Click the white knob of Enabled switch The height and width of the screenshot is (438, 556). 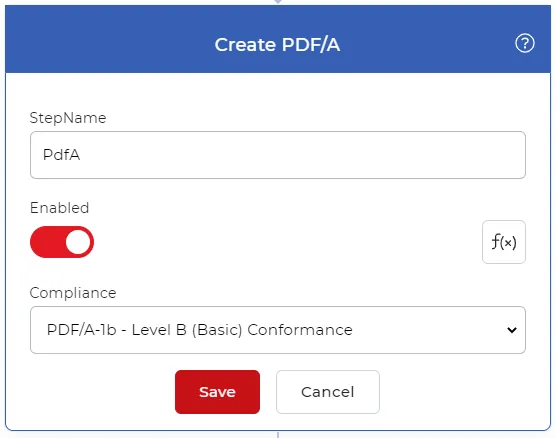point(78,242)
